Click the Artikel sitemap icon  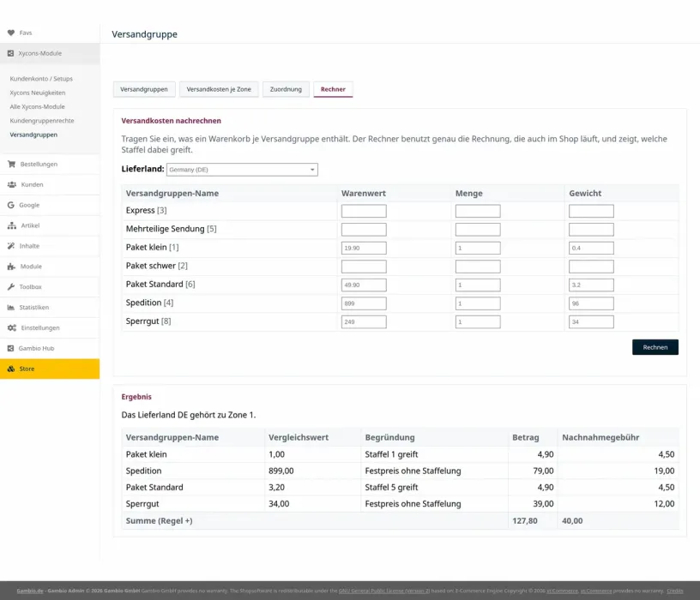click(12, 225)
